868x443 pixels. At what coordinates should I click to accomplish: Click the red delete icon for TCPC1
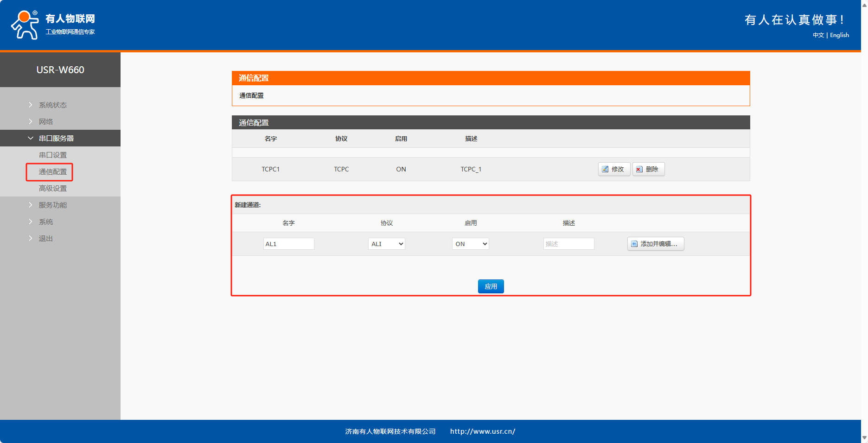click(x=639, y=169)
